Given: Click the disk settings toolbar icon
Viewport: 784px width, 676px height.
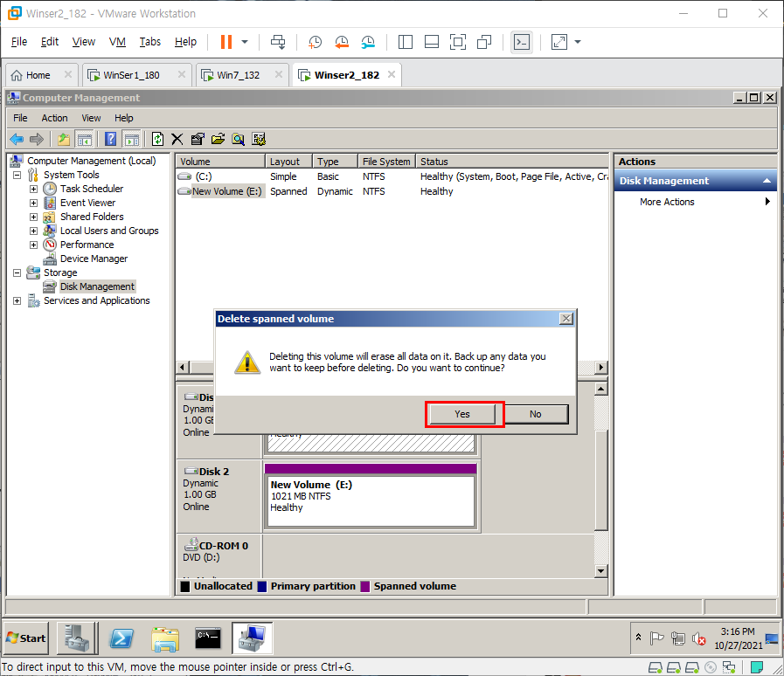Looking at the screenshot, I should 259,139.
